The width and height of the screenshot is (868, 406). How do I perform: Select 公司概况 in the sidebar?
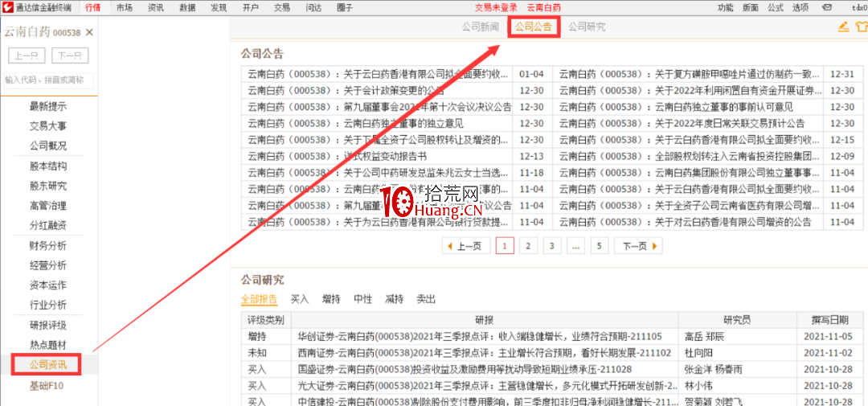[48, 146]
